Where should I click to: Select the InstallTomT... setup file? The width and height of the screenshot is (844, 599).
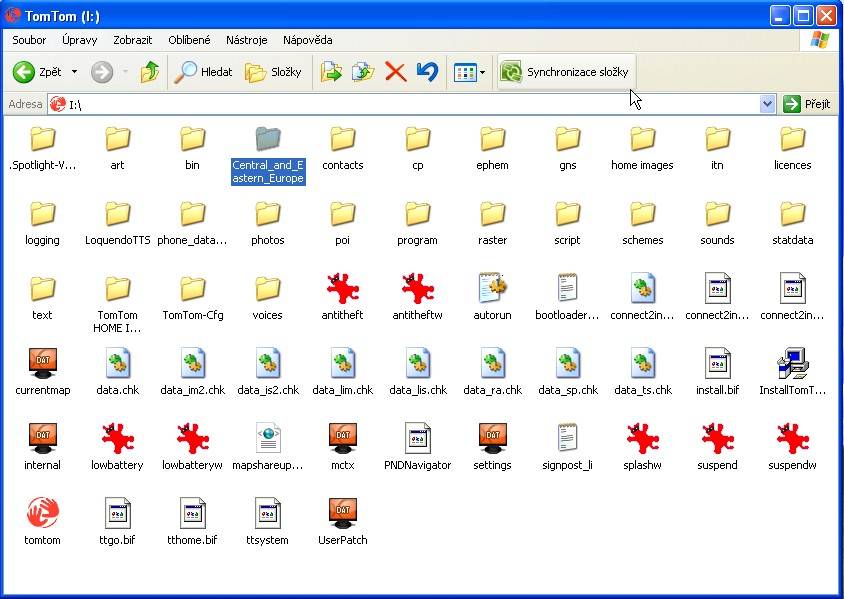click(792, 372)
